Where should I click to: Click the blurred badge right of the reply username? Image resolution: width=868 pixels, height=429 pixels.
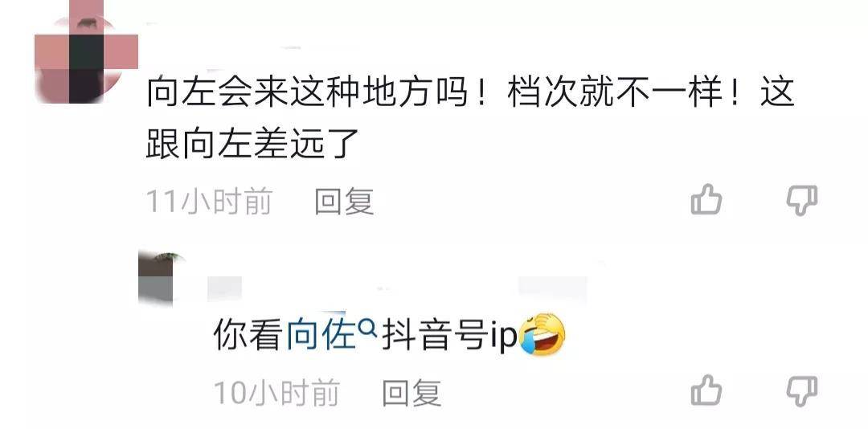pos(552,289)
